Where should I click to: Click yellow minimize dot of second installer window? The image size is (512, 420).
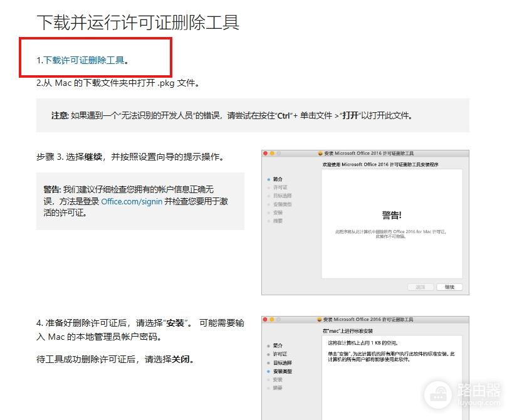[272, 320]
